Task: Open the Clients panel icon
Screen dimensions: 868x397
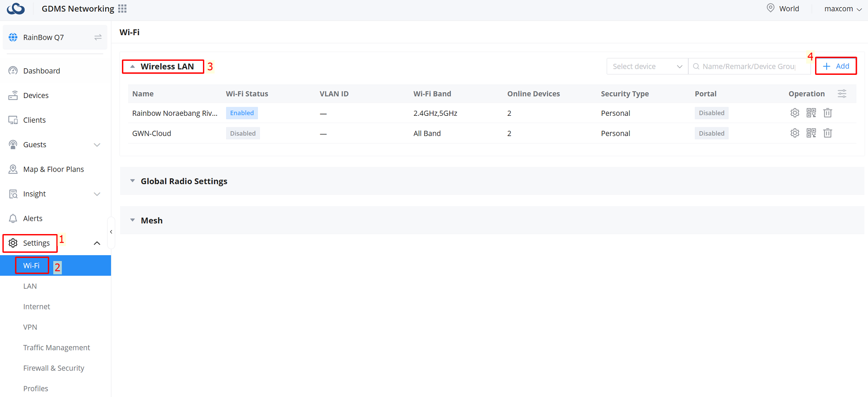Action: (x=12, y=120)
